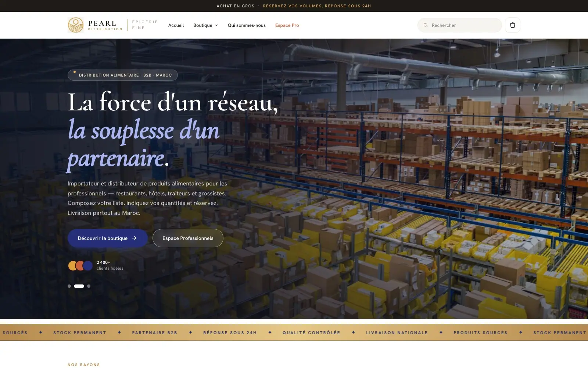The image size is (588, 368).
Task: Expand the Boutique dropdown chevron
Action: (216, 25)
